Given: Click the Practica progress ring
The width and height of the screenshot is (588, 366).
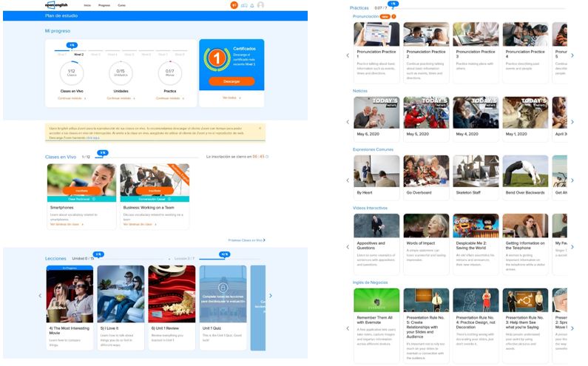Looking at the screenshot, I should (x=170, y=72).
